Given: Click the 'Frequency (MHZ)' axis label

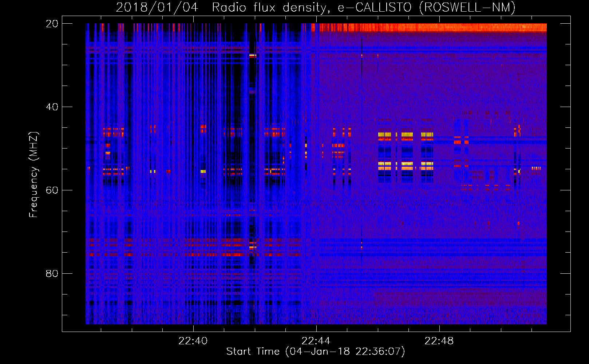Looking at the screenshot, I should 33,175.
